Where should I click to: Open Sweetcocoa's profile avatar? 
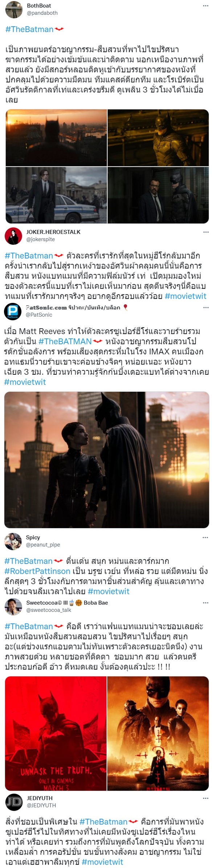13,606
